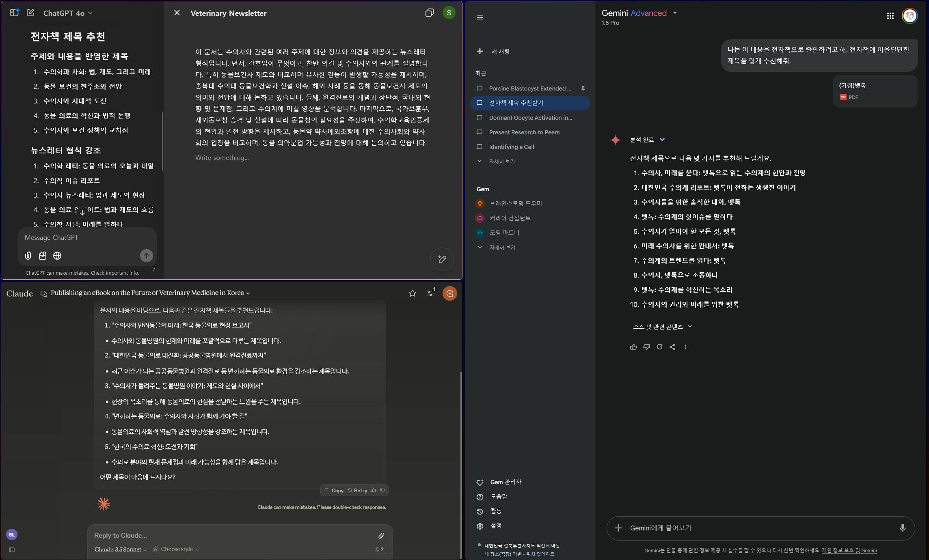The image size is (929, 560).
Task: Copy the canvas content using copy icon
Action: coord(429,13)
